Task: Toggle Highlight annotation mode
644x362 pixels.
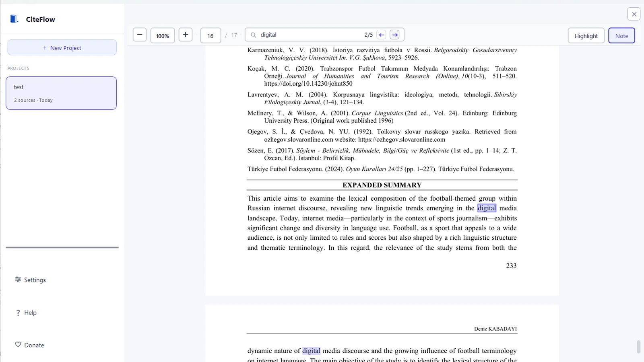Action: (x=586, y=35)
